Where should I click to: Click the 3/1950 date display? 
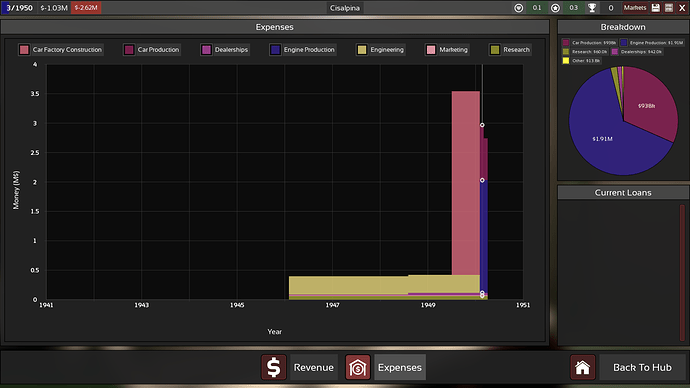point(19,7)
